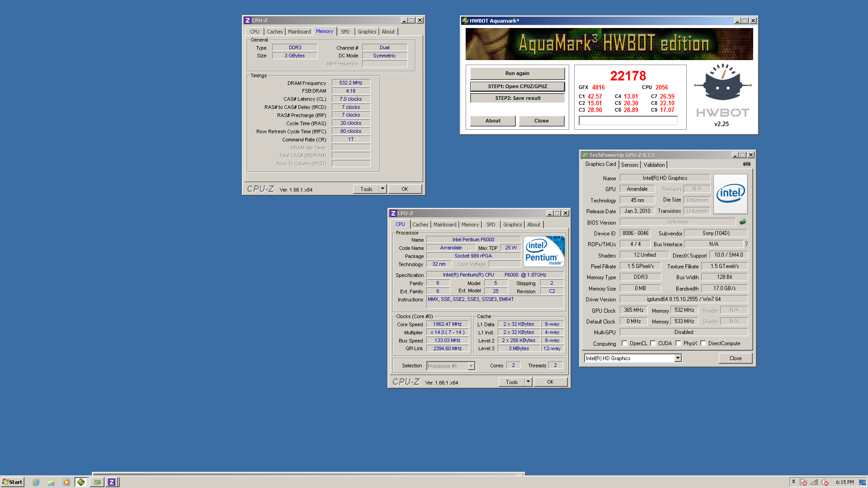Image resolution: width=868 pixels, height=488 pixels.
Task: Switch to Sensors tab in GPU-Z
Action: tap(630, 165)
